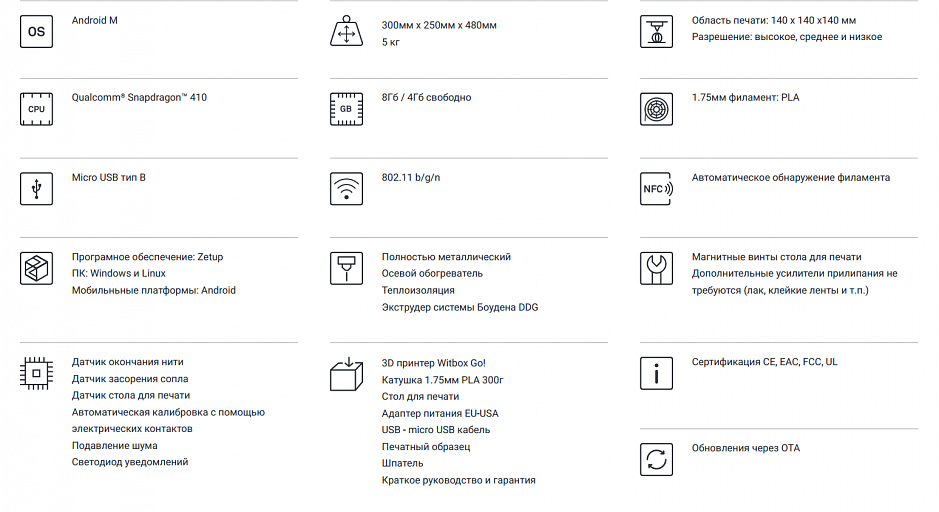Screen dimensions: 939x512
Task: Click the NFC icon
Action: click(656, 189)
